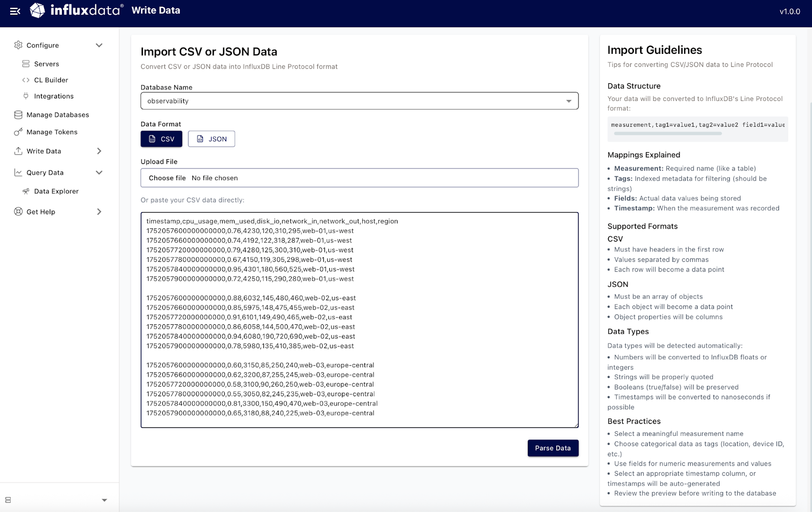Viewport: 812px width, 512px height.
Task: Click Choose file to upload
Action: click(x=167, y=178)
